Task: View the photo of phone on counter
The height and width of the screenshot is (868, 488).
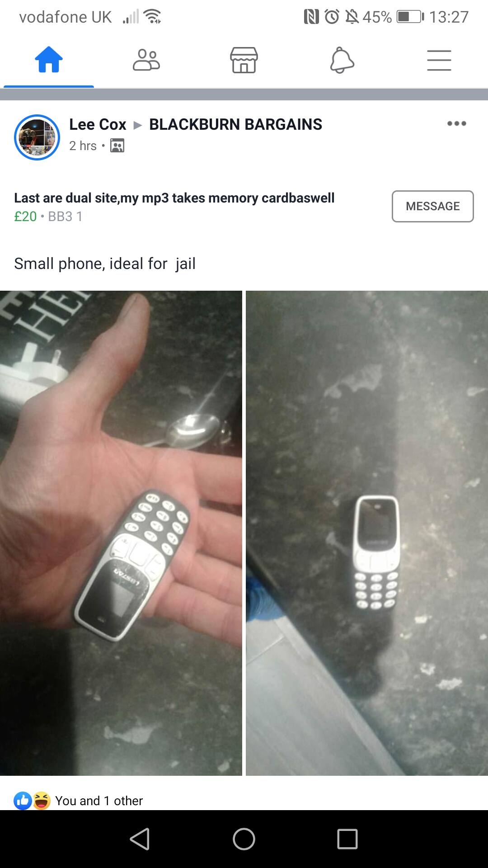Action: point(367,533)
